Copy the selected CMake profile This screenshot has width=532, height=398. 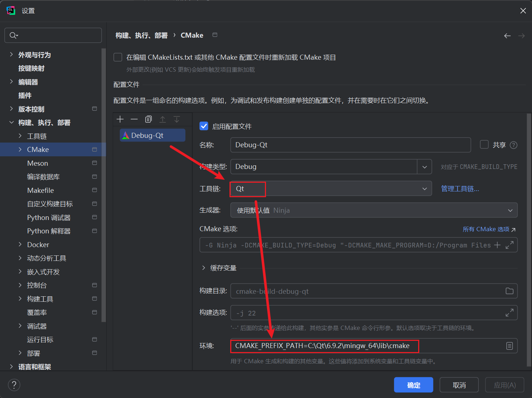pos(148,119)
